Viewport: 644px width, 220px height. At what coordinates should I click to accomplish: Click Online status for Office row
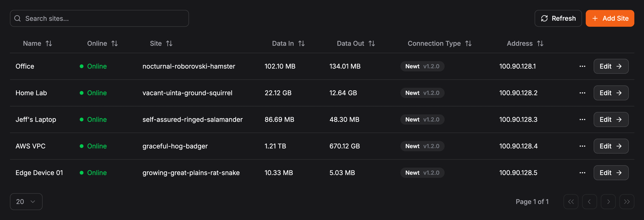93,66
